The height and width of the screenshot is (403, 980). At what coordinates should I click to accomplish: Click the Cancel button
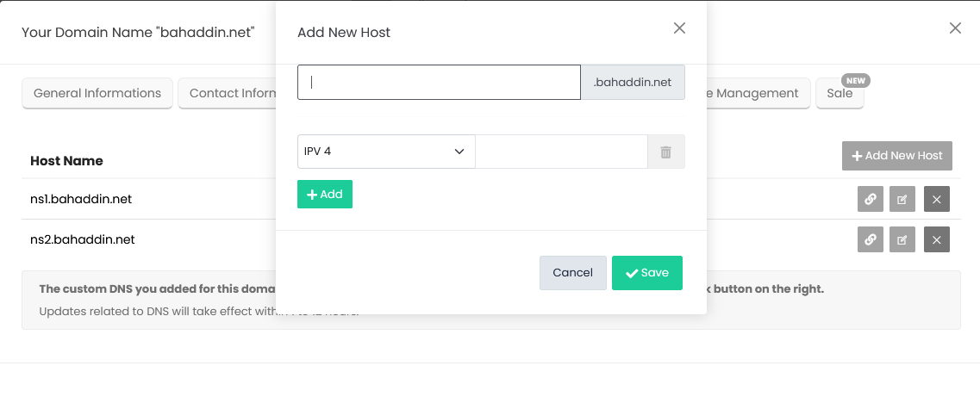click(572, 273)
